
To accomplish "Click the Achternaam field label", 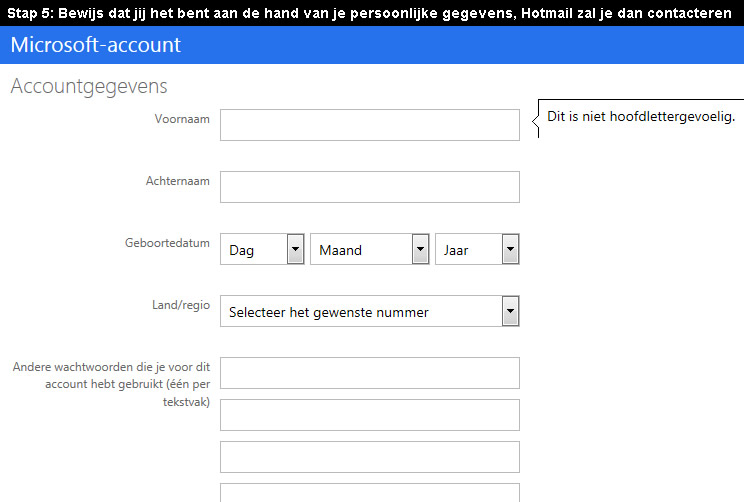I will pyautogui.click(x=177, y=181).
